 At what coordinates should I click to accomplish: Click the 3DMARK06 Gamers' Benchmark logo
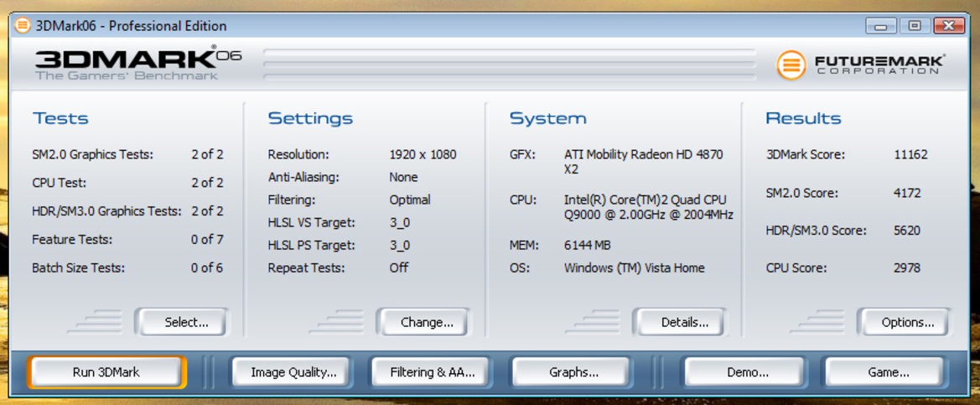click(138, 63)
